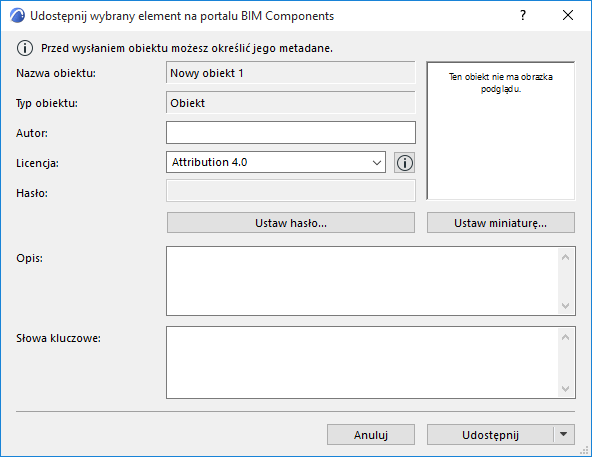Click the Opis scrollbar down arrow
The image size is (592, 457).
tap(565, 305)
